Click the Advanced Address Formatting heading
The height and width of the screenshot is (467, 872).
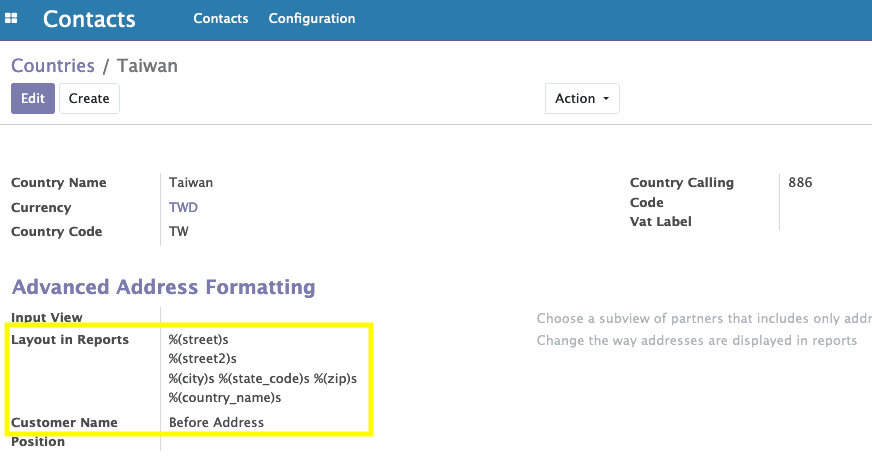click(164, 287)
